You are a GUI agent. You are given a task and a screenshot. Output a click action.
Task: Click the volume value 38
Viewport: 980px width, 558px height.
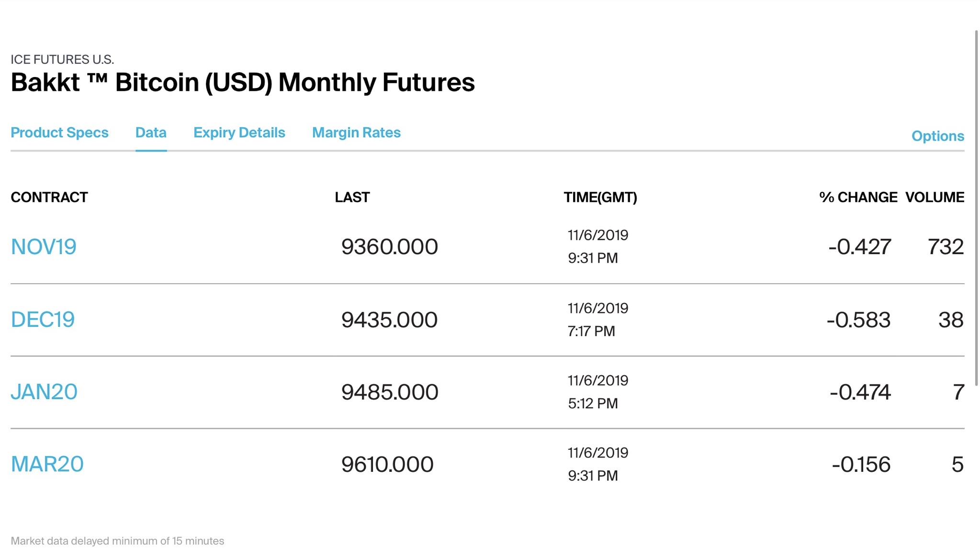(951, 320)
